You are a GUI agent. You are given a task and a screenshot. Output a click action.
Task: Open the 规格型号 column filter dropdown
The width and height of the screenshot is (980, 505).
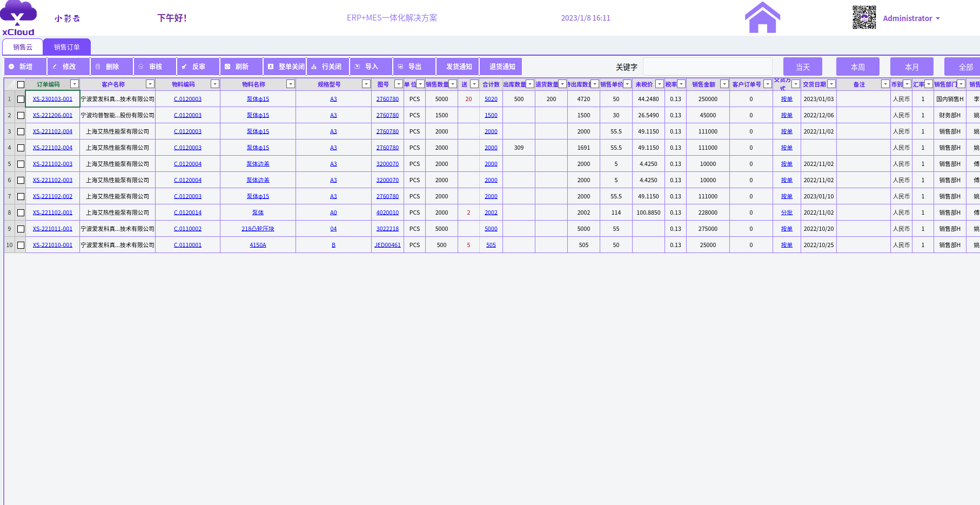[366, 84]
